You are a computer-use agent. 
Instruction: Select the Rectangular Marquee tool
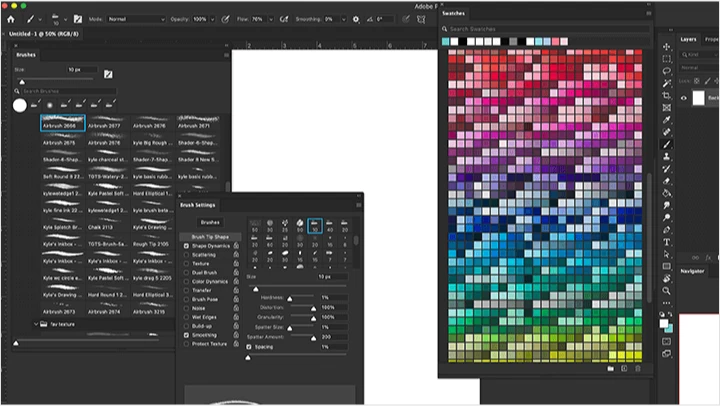pyautogui.click(x=666, y=59)
